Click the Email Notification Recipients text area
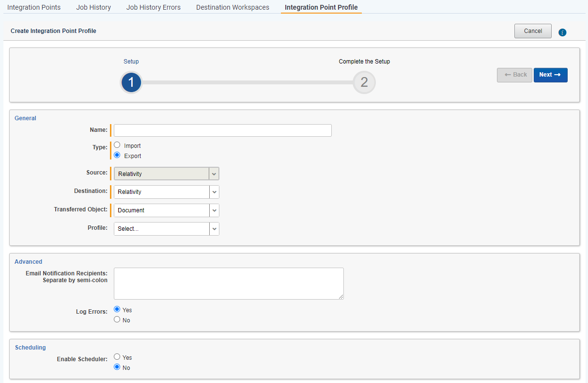This screenshot has height=383, width=588. click(229, 284)
